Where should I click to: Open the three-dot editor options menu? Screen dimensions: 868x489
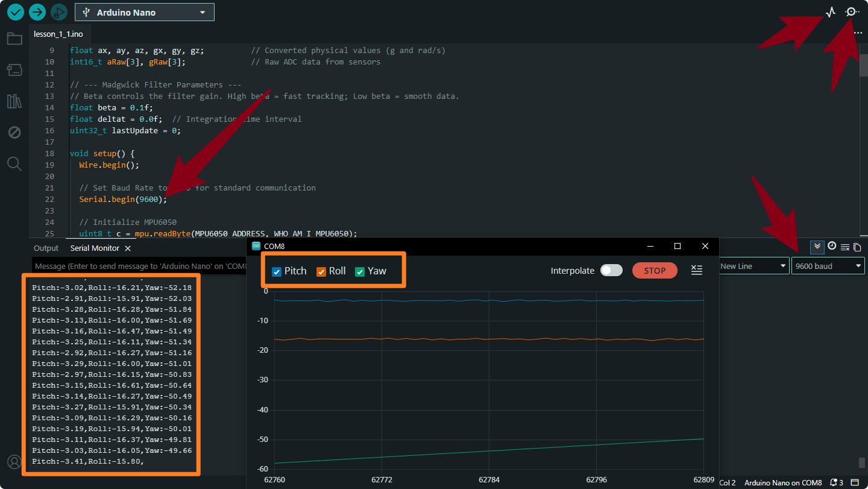[858, 34]
